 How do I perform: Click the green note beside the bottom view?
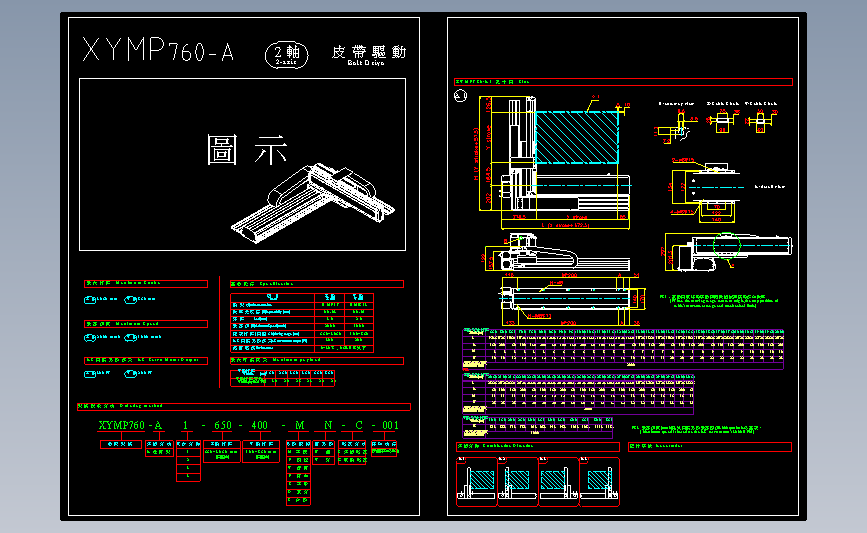tap(719, 301)
